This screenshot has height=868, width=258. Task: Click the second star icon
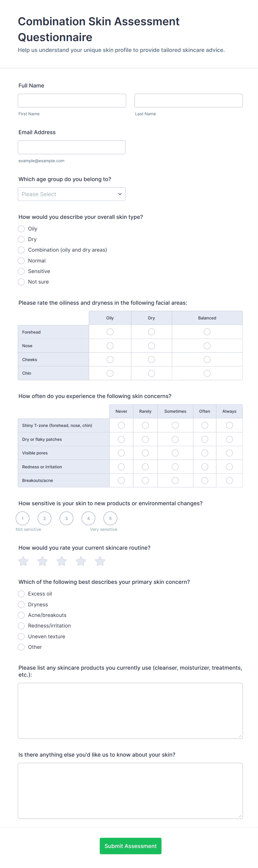pyautogui.click(x=42, y=561)
